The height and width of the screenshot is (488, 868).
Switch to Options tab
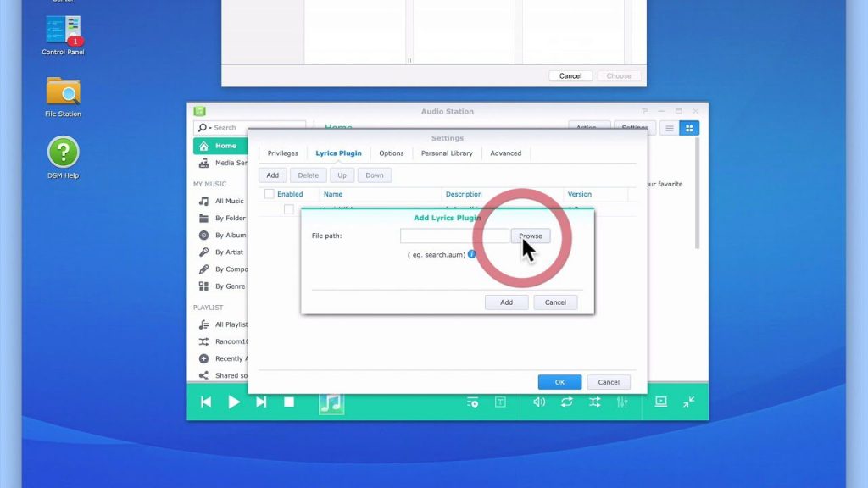pos(392,153)
